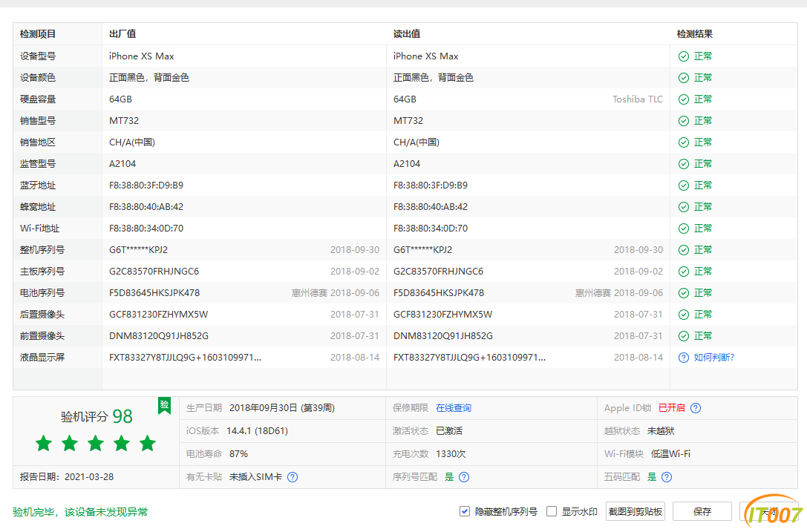Select the 检测结果 column header
The image size is (807, 532).
click(695, 34)
